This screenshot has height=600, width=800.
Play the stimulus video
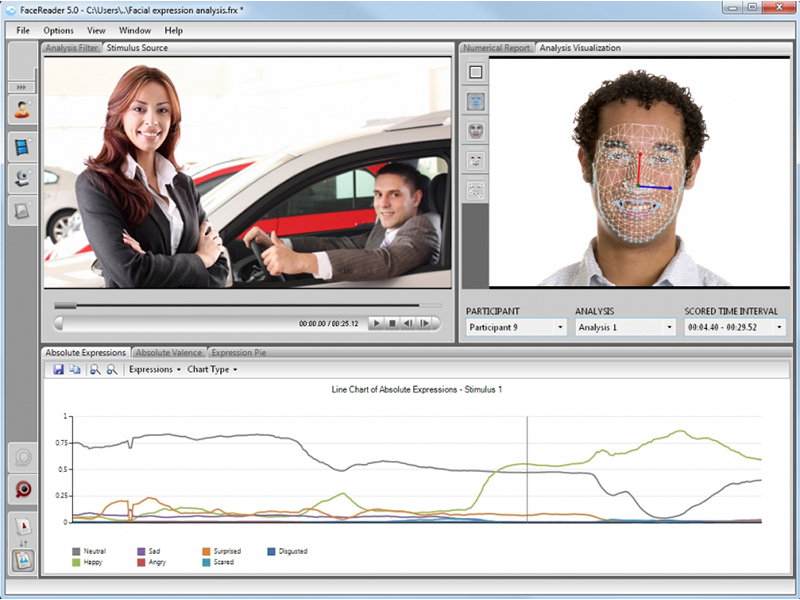376,323
